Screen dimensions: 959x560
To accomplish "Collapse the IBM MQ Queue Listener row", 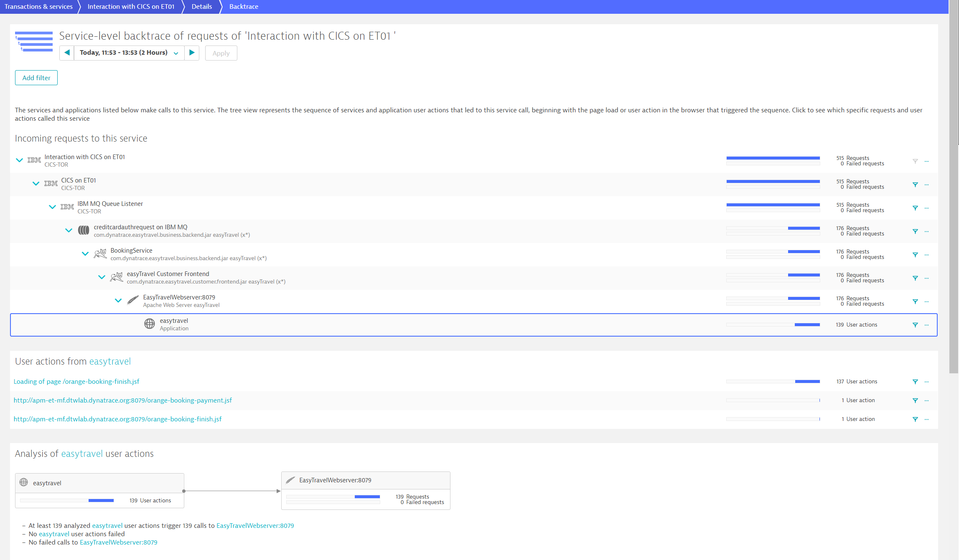I will click(x=52, y=207).
